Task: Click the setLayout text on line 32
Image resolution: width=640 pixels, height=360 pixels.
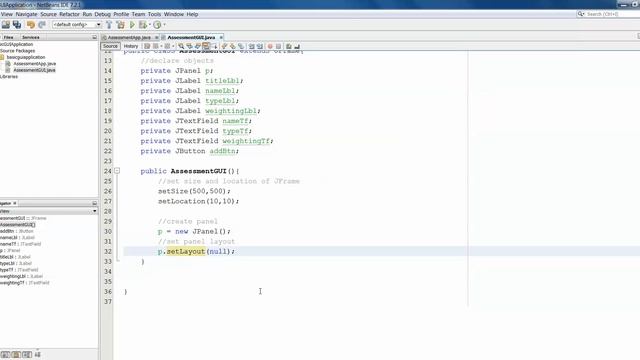Action: pos(186,251)
